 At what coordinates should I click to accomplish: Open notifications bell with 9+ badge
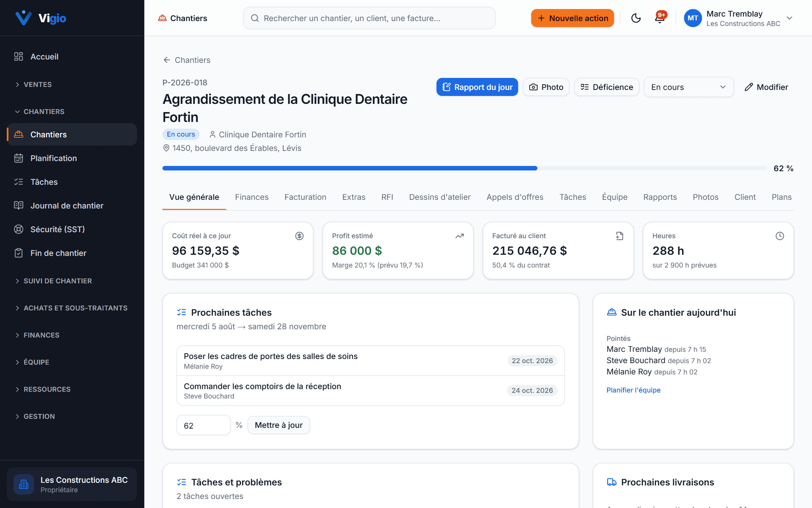(x=660, y=18)
